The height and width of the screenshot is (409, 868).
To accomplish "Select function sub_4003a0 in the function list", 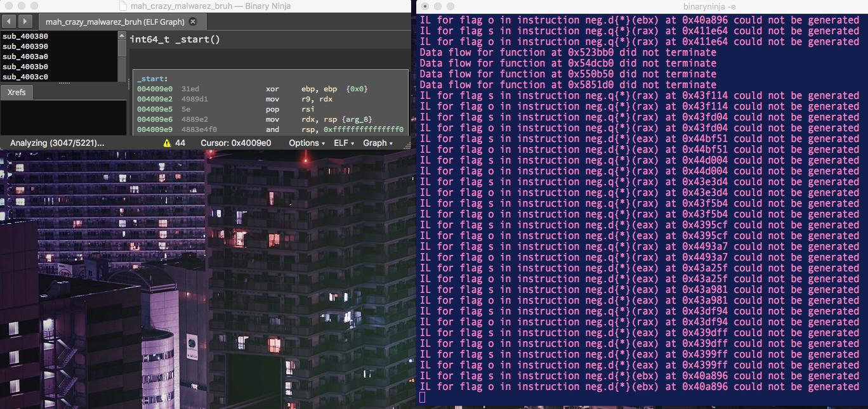I will pyautogui.click(x=25, y=56).
